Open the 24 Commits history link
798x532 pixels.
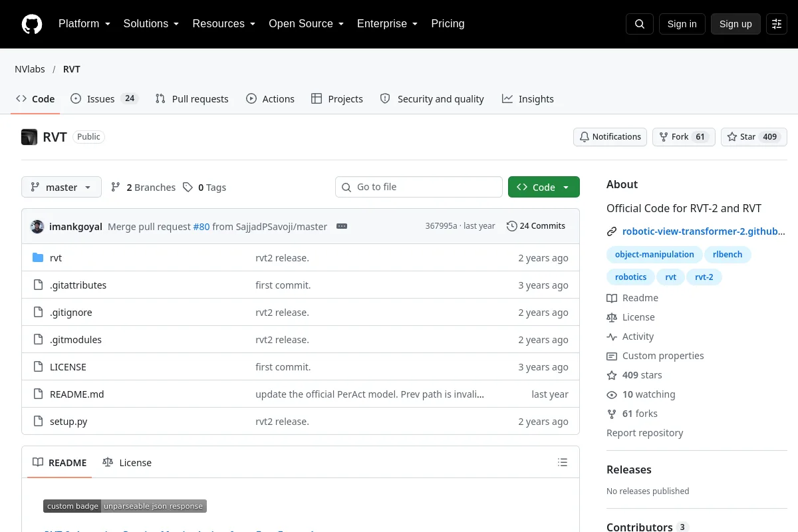(536, 226)
